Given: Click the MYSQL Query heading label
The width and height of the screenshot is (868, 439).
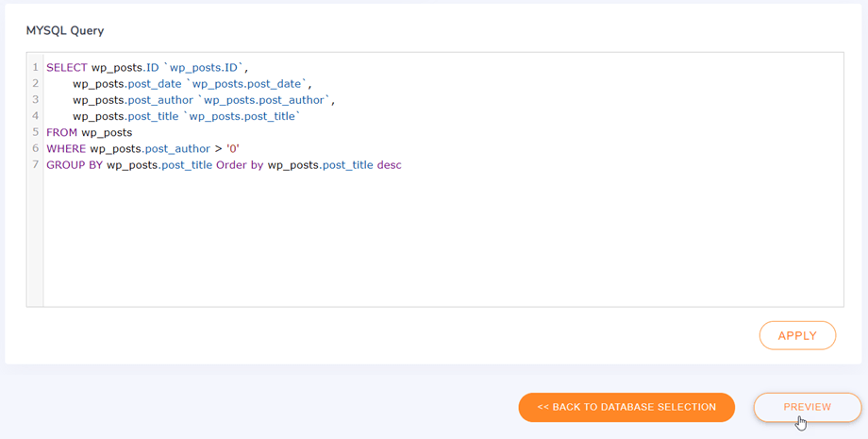Looking at the screenshot, I should pyautogui.click(x=65, y=30).
